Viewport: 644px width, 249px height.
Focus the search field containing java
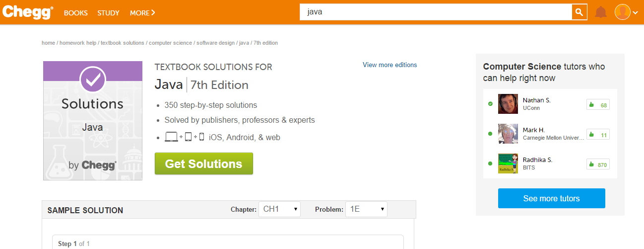436,12
